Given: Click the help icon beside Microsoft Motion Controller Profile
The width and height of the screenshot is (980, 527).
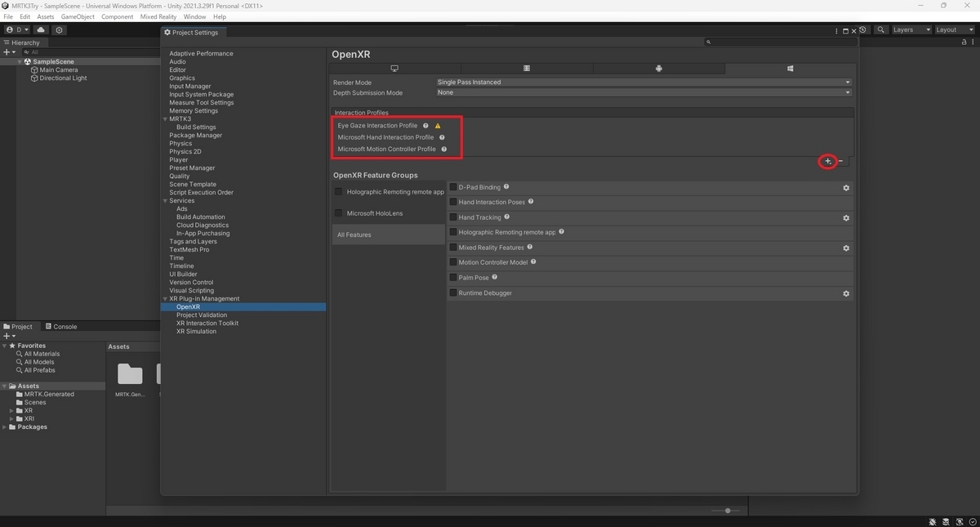Looking at the screenshot, I should [444, 150].
